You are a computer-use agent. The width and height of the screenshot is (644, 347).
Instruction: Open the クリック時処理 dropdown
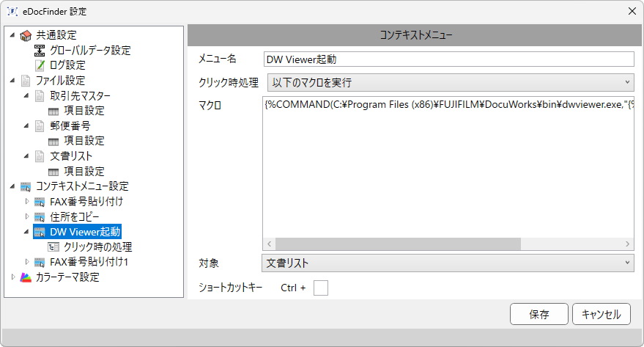coord(451,83)
